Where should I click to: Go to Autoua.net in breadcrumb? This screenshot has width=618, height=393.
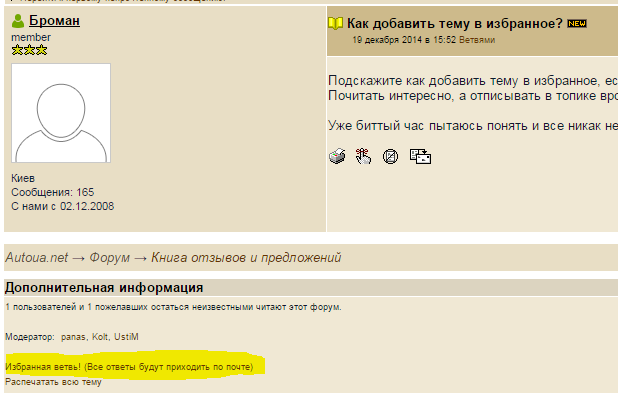tap(37, 257)
